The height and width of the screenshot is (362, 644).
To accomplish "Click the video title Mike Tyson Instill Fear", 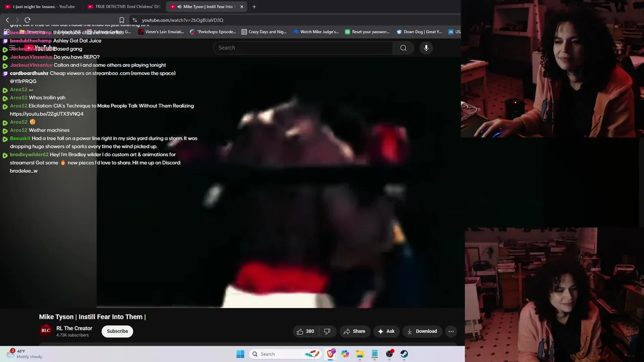I will (x=93, y=317).
